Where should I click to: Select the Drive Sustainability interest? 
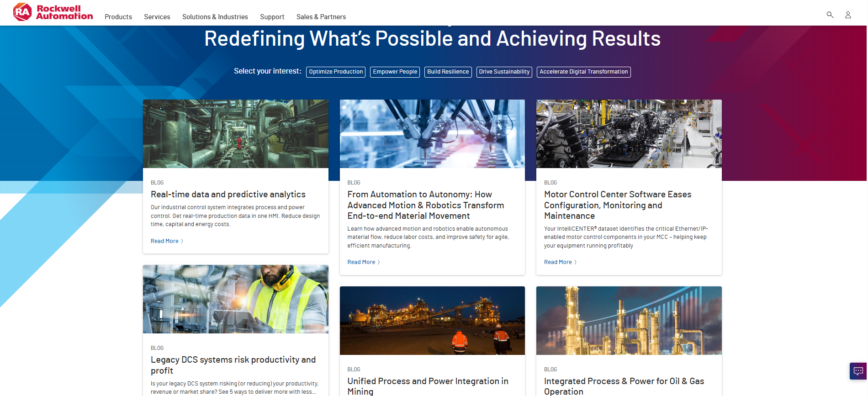504,72
